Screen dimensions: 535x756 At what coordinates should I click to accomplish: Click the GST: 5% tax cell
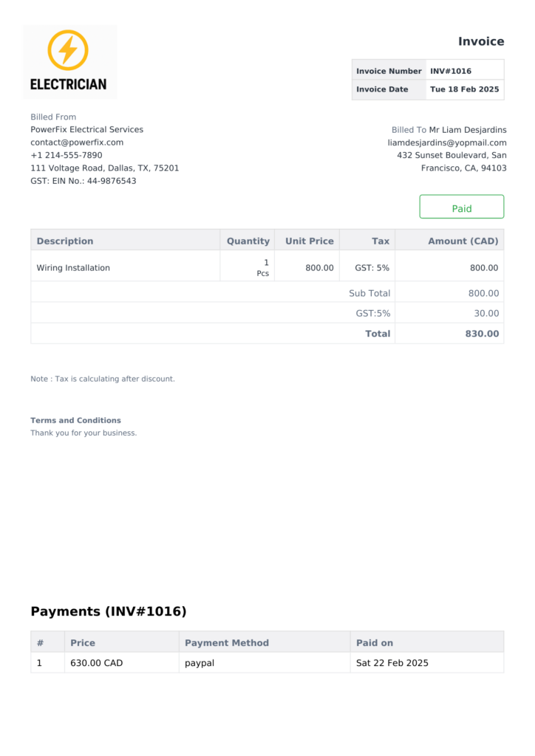click(x=372, y=267)
